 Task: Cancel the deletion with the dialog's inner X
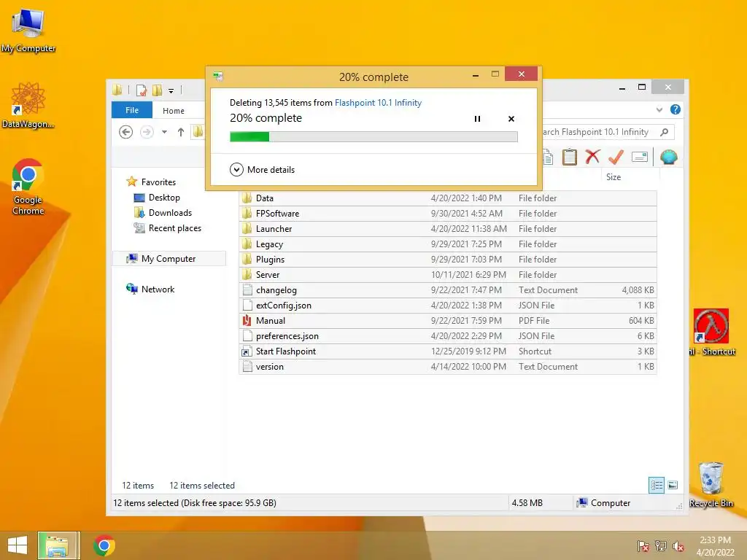511,119
